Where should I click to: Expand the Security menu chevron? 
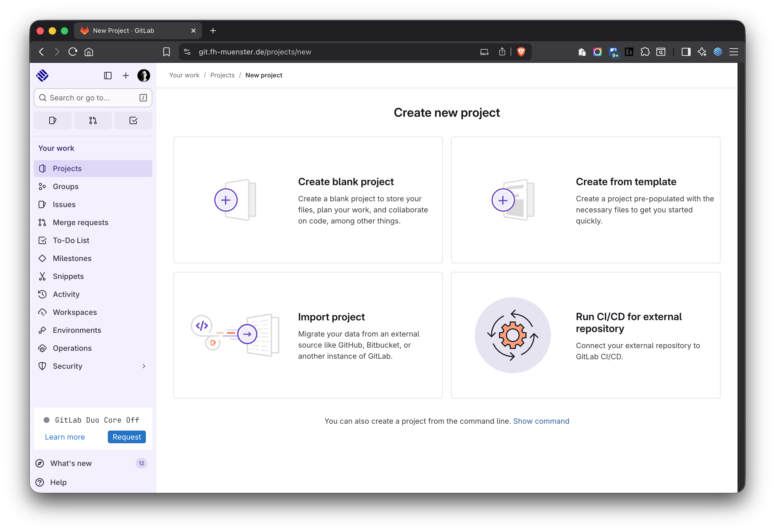click(144, 366)
